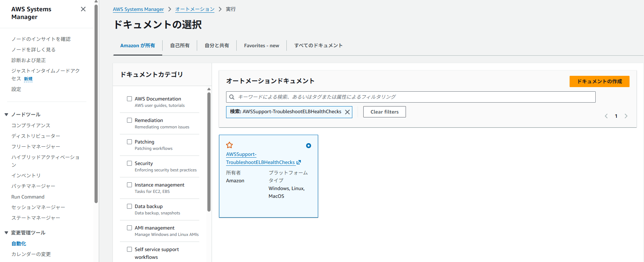Image resolution: width=644 pixels, height=262 pixels.
Task: Remove the AWSSupport-TroubleshootELBHealthChecks search filter chip
Action: point(347,112)
